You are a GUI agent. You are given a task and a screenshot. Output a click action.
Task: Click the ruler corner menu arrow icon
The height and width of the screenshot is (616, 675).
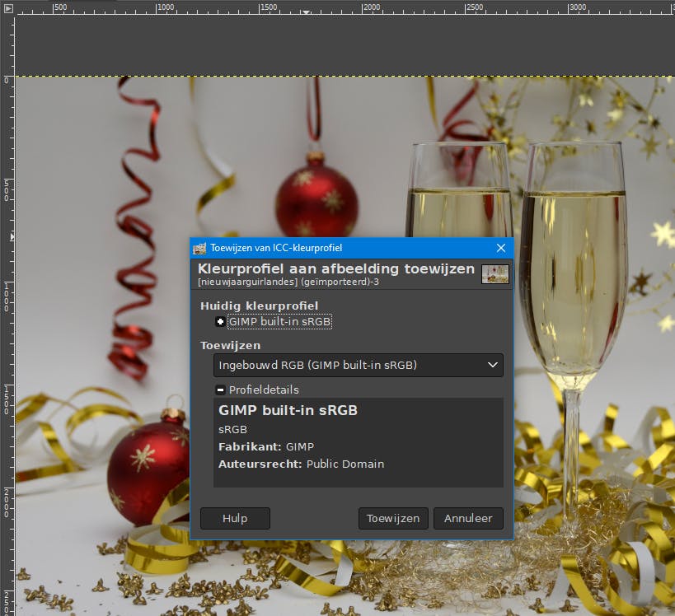coord(7,7)
